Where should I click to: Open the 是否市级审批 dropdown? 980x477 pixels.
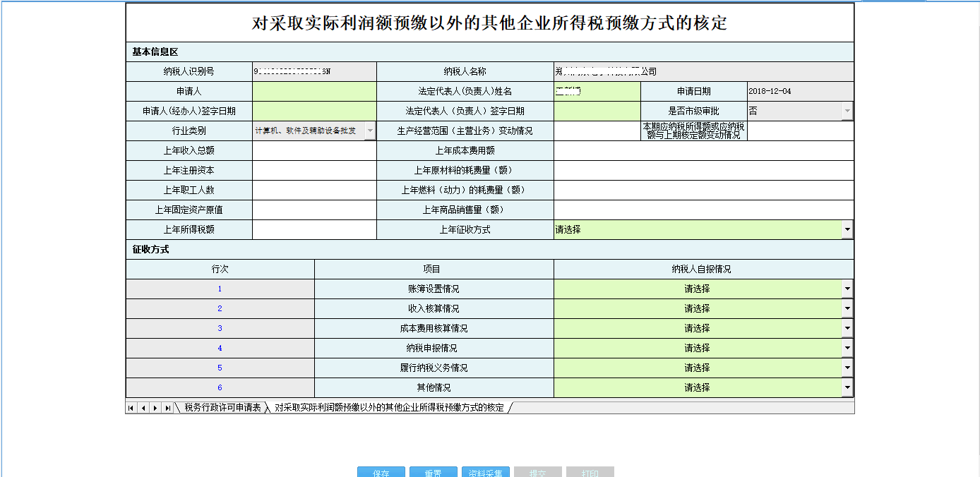pyautogui.click(x=847, y=111)
